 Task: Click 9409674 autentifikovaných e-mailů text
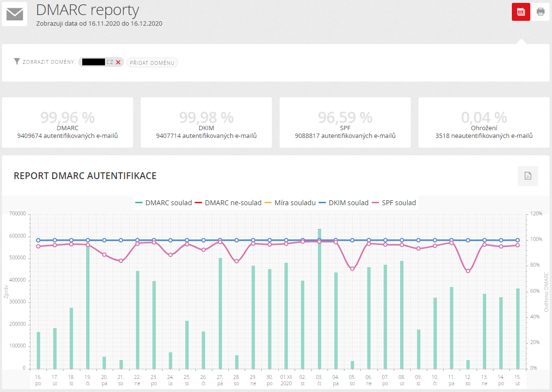tap(68, 136)
